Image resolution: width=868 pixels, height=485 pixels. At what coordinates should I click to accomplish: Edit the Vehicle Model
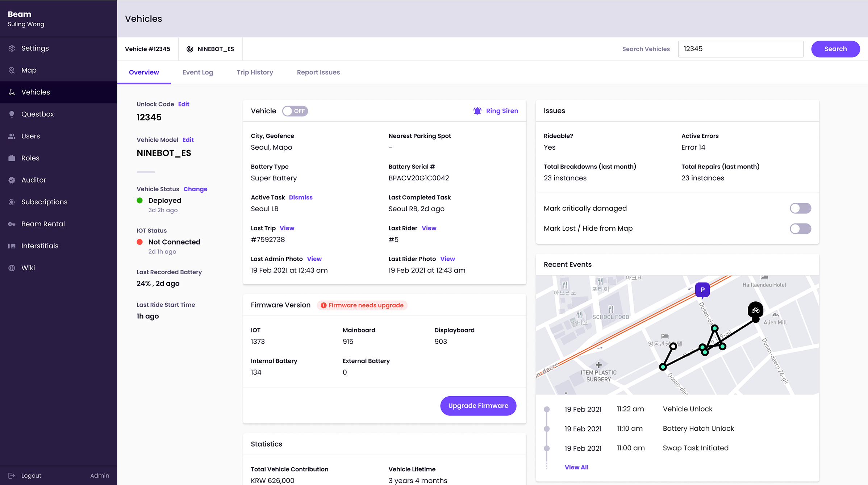[x=188, y=140]
